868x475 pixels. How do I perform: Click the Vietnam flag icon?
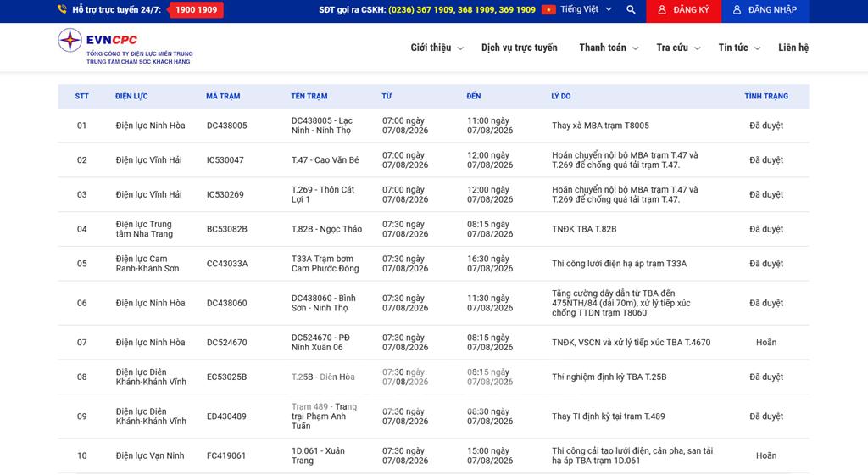tap(548, 9)
